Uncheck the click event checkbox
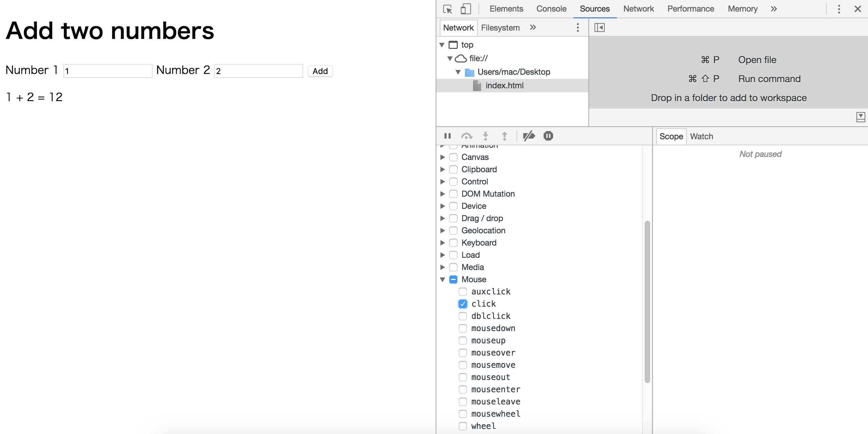 point(463,304)
